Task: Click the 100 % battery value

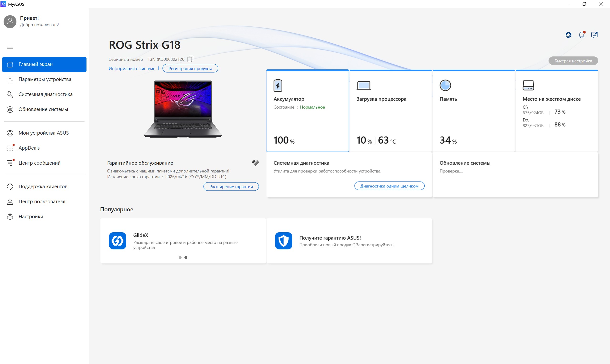Action: point(284,140)
